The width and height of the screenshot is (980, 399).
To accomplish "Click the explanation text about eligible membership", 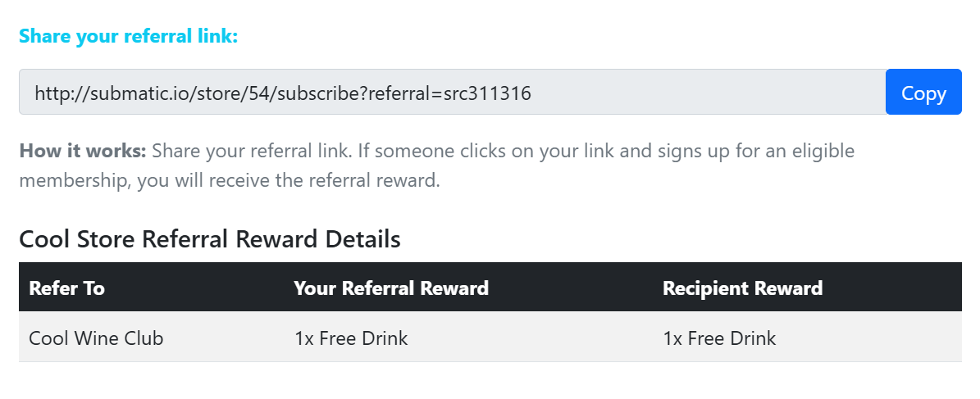I will (x=437, y=166).
